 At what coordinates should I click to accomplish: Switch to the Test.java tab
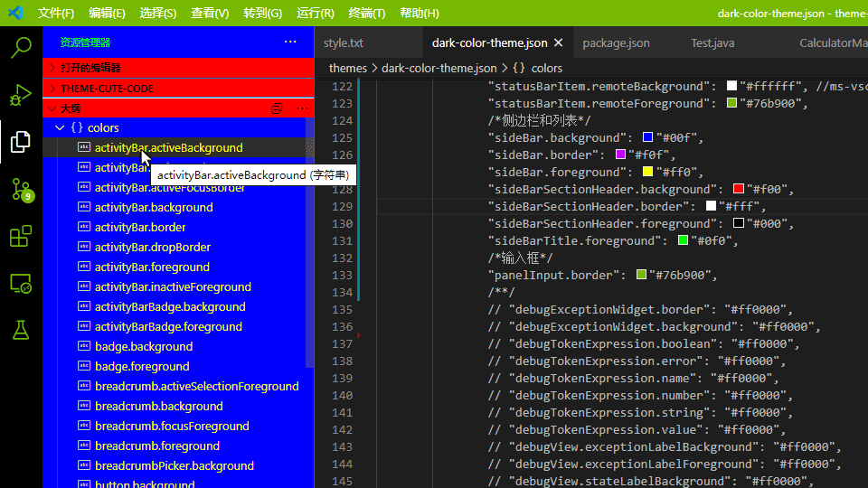(x=735, y=42)
